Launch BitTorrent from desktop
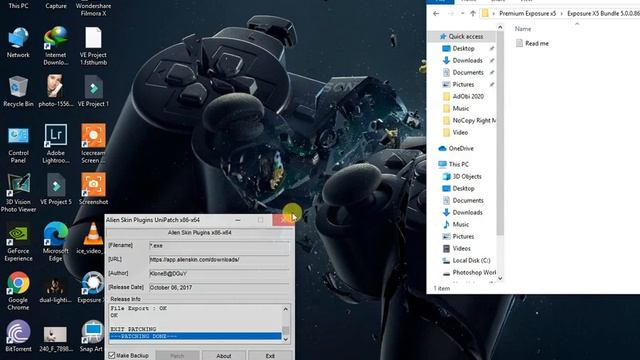 18,336
